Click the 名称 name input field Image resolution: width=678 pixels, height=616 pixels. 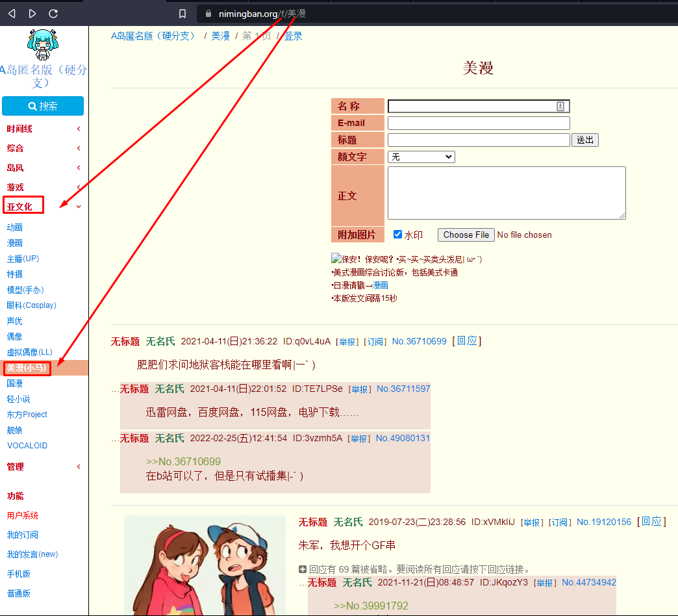pos(479,106)
